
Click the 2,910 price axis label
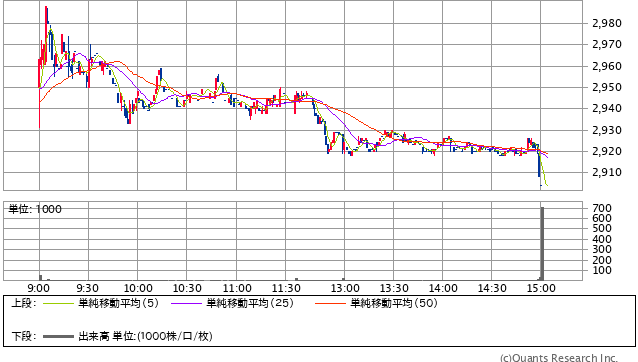pyautogui.click(x=607, y=172)
